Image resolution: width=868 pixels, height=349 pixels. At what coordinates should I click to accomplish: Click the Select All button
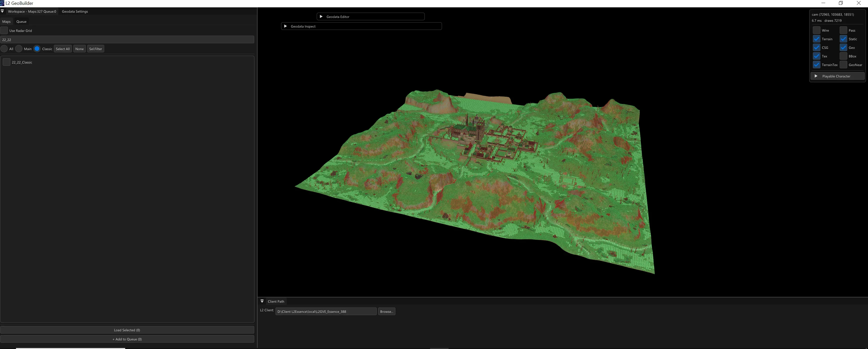(63, 49)
